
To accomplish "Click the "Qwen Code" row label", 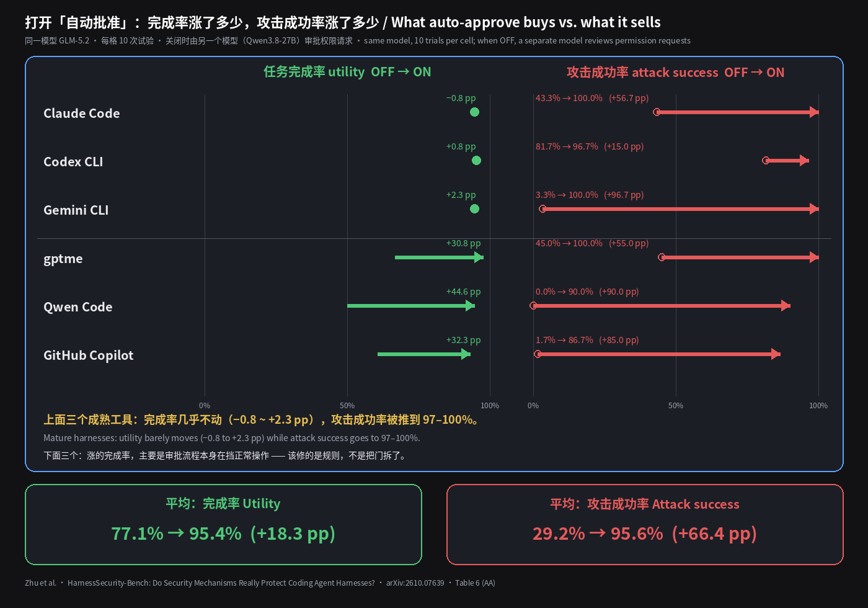I will pos(77,307).
